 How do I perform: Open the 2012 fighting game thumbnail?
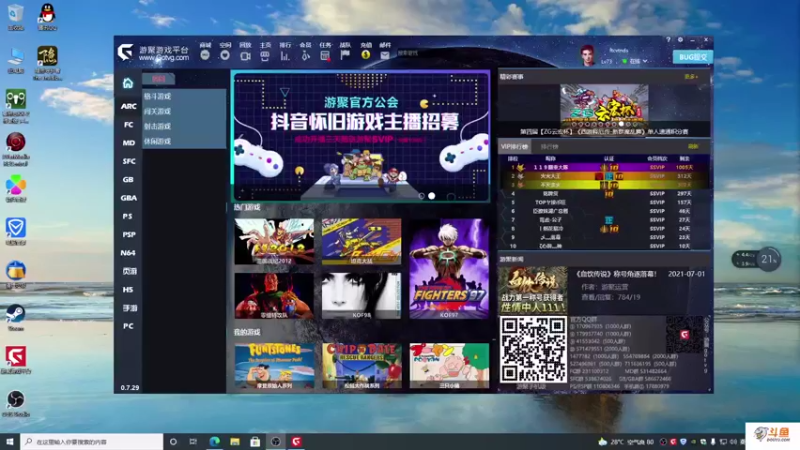274,242
